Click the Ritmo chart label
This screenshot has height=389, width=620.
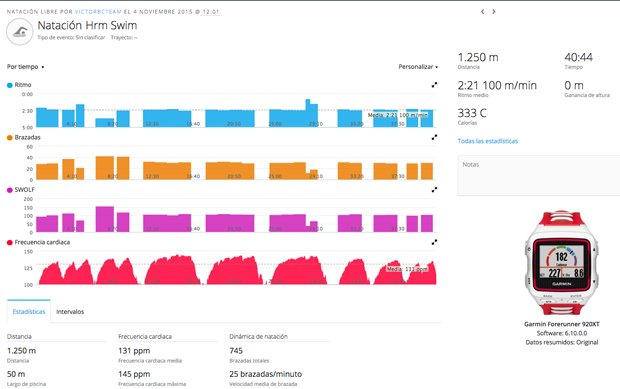[23, 85]
